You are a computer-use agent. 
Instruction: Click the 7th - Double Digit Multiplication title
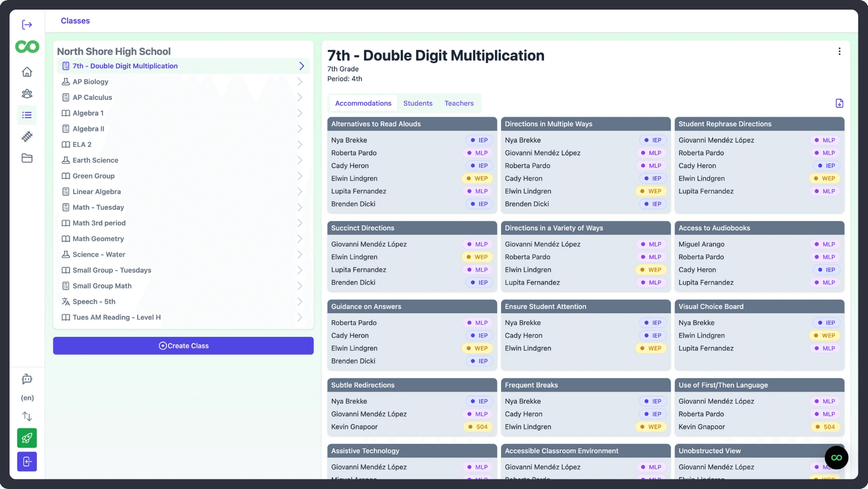click(x=436, y=55)
